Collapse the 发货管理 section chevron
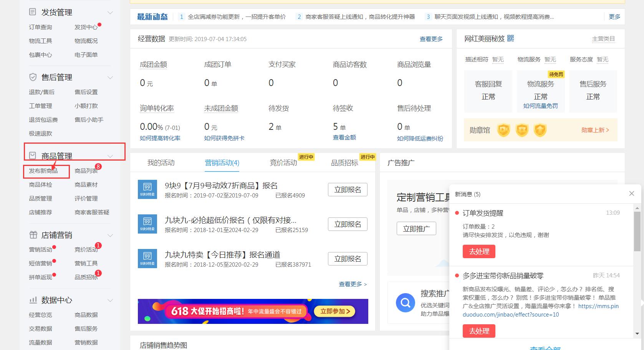 (110, 12)
